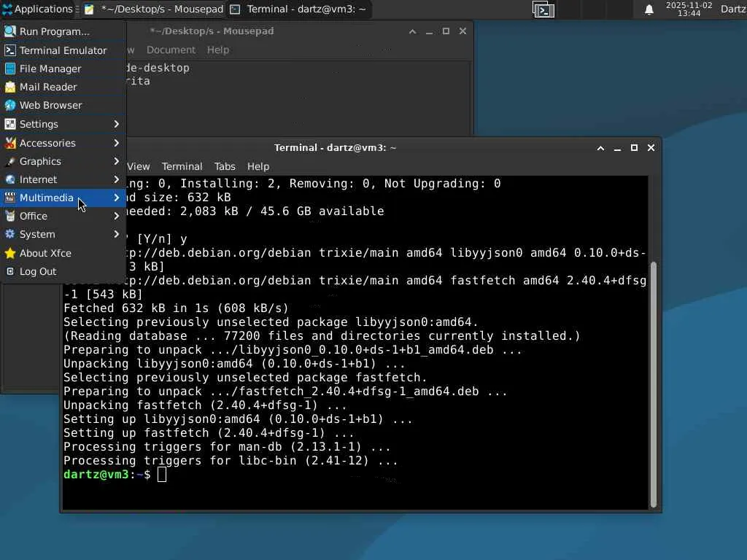This screenshot has width=747, height=560.
Task: Select About Xfce entry
Action: (63, 253)
